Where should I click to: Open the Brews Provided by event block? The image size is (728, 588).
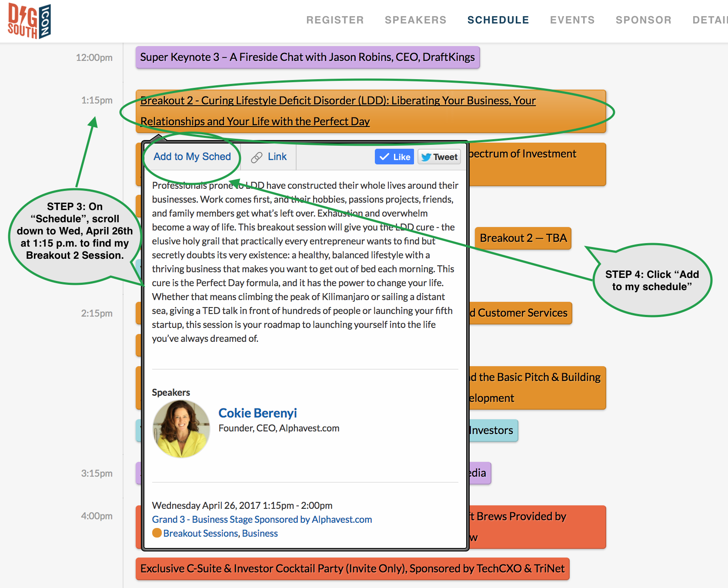(537, 527)
